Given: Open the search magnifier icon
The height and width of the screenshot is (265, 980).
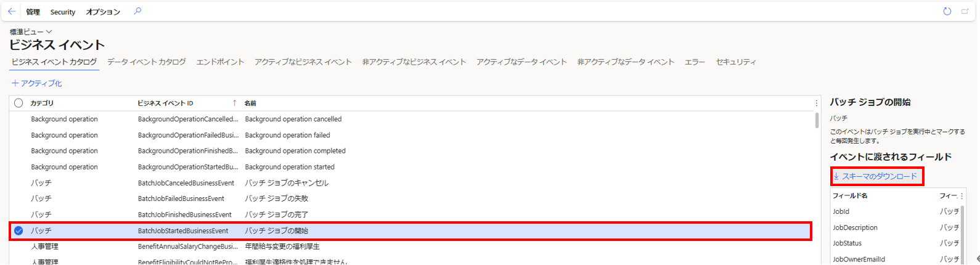Looking at the screenshot, I should pyautogui.click(x=137, y=11).
